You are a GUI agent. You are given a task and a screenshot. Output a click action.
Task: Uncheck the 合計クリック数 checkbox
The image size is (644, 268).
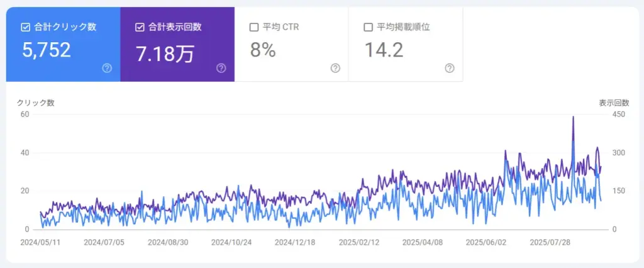coord(26,27)
